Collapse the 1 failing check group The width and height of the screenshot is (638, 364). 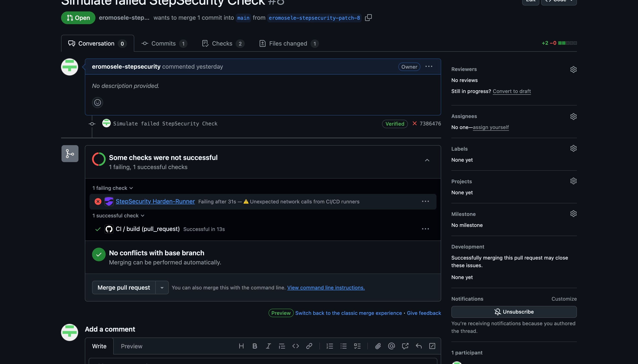click(x=113, y=188)
